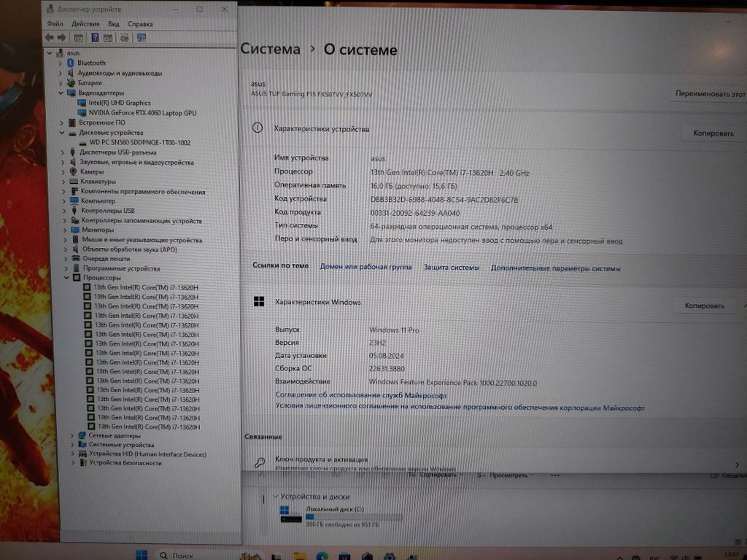Viewport: 747px width, 560px height.
Task: Collapse the Видеоадаптеры category
Action: click(61, 93)
